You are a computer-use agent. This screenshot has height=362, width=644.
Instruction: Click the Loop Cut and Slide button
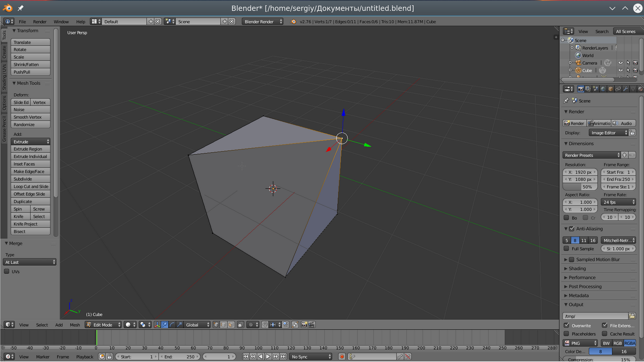point(30,186)
